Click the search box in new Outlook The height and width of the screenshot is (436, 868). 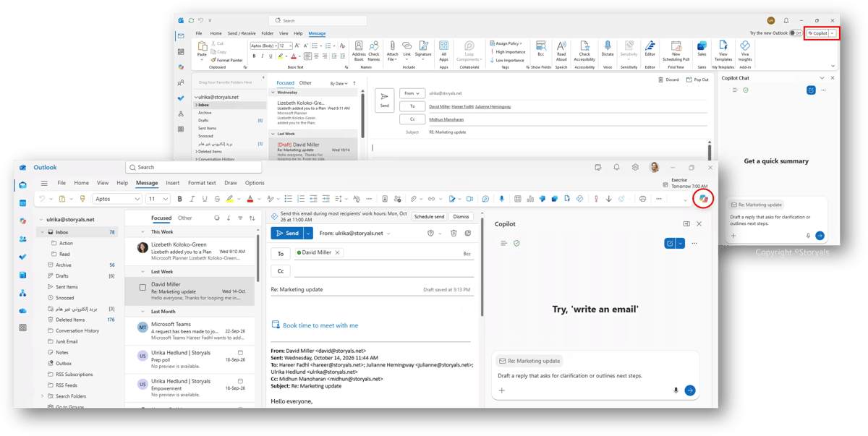coord(194,167)
